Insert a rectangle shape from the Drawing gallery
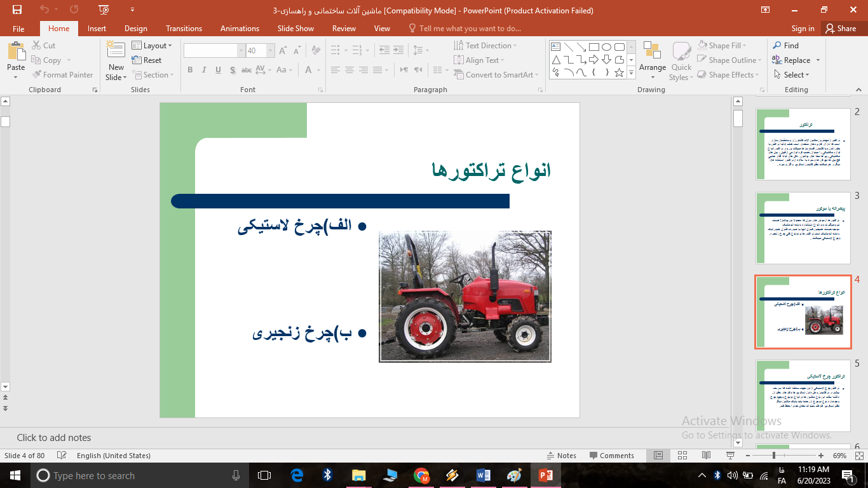868x488 pixels. click(x=593, y=46)
